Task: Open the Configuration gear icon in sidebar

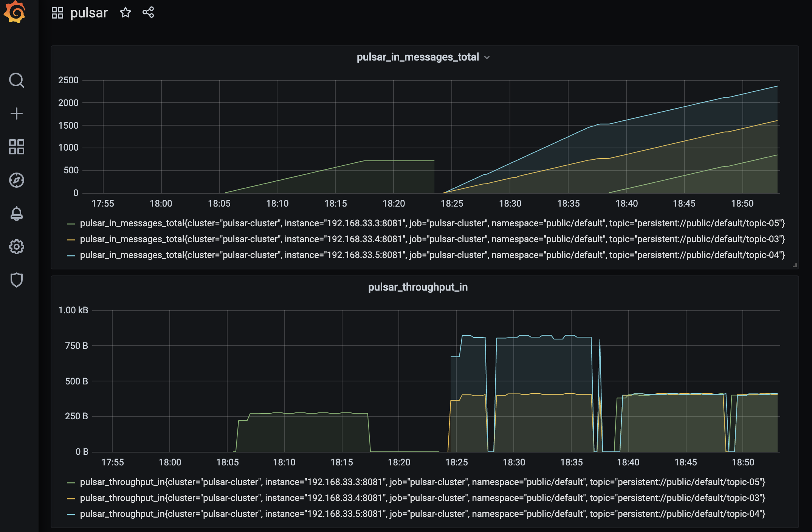Action: tap(17, 247)
